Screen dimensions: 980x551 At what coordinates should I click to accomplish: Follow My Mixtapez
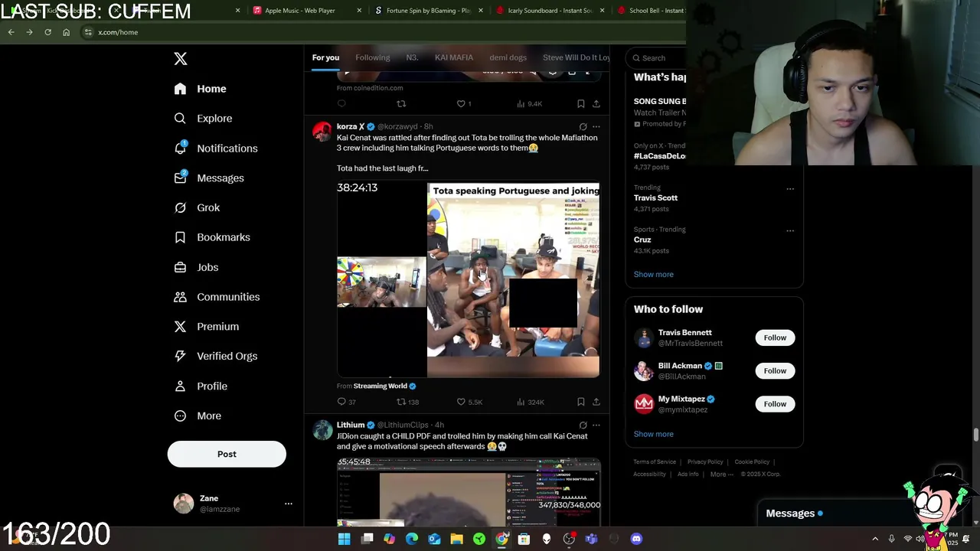(775, 404)
